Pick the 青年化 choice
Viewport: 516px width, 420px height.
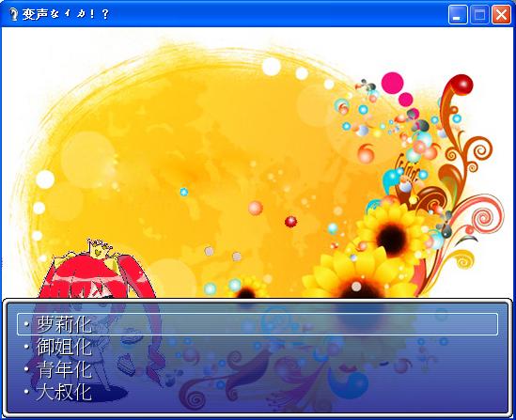(x=64, y=369)
